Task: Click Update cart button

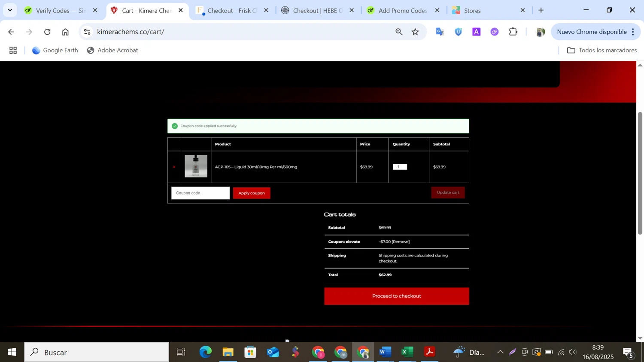Action: click(448, 193)
